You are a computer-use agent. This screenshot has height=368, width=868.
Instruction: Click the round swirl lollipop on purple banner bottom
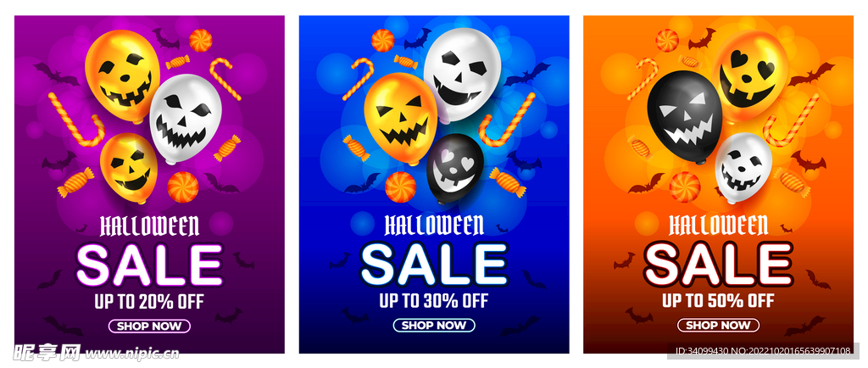click(183, 187)
